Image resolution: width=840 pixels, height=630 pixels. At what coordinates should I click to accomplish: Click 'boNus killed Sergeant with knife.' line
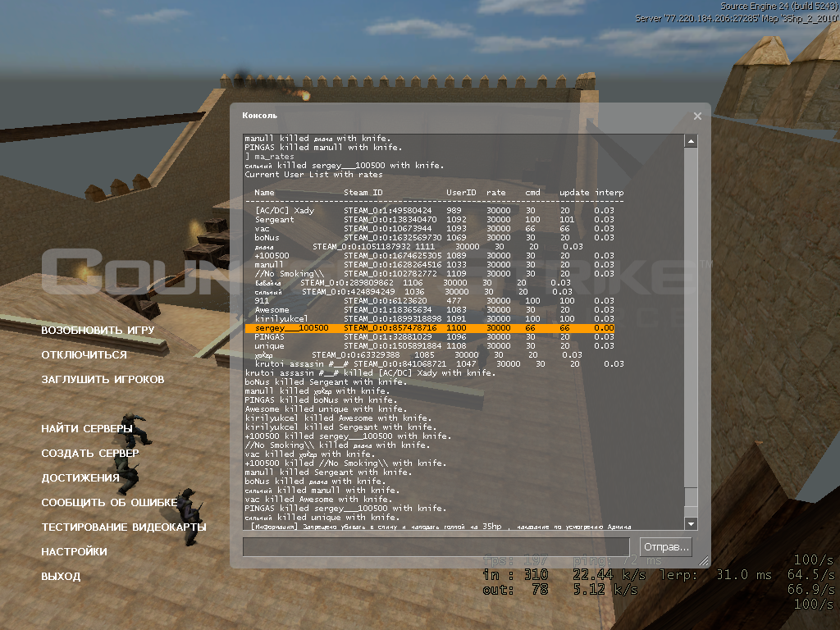[326, 382]
